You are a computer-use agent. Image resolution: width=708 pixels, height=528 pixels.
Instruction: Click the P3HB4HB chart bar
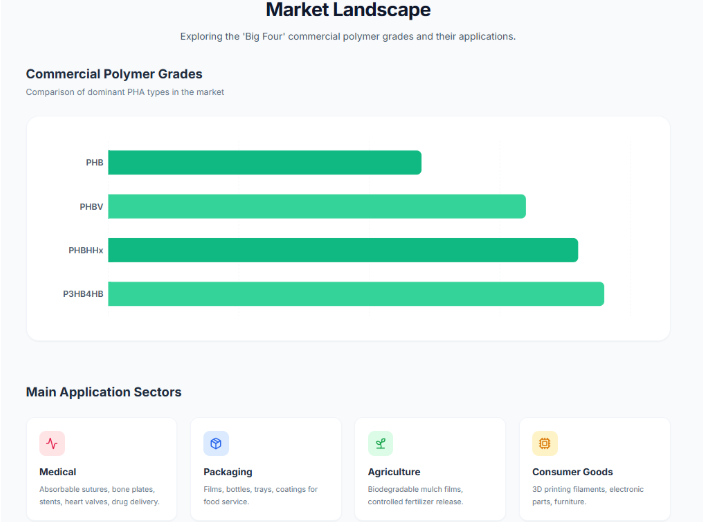point(355,294)
